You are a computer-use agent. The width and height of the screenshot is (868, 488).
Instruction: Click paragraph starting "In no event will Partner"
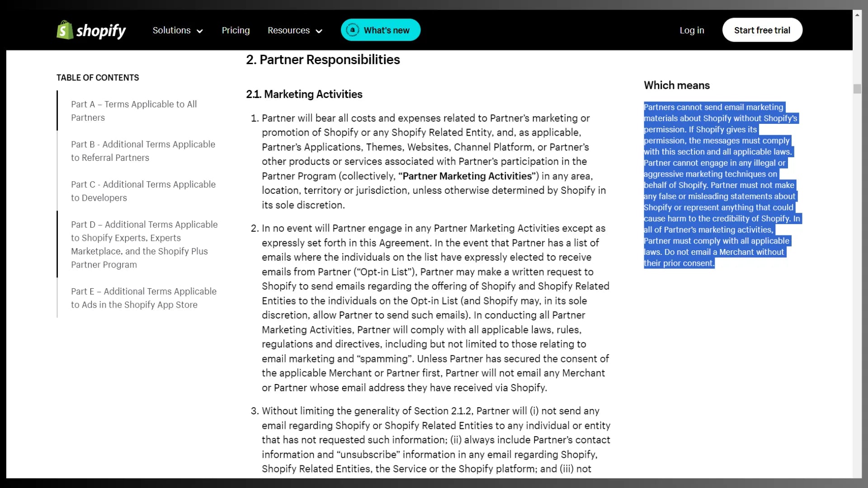click(x=435, y=308)
